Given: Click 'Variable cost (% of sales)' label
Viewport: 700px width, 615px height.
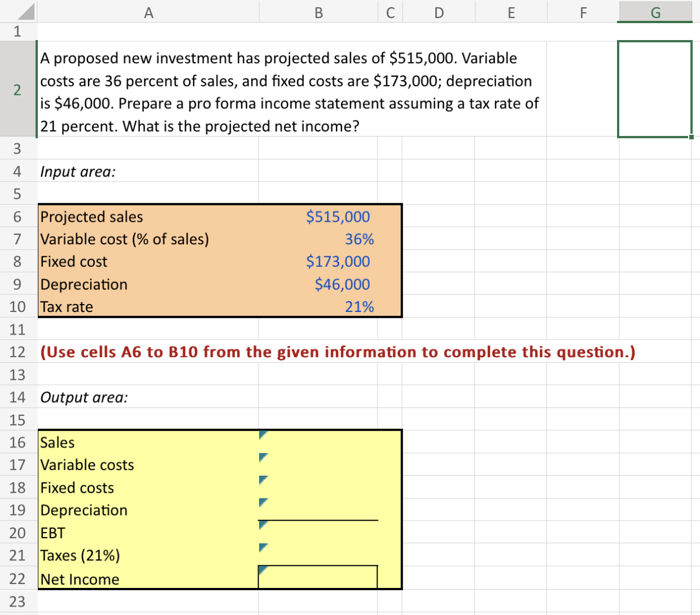Looking at the screenshot, I should click(124, 239).
